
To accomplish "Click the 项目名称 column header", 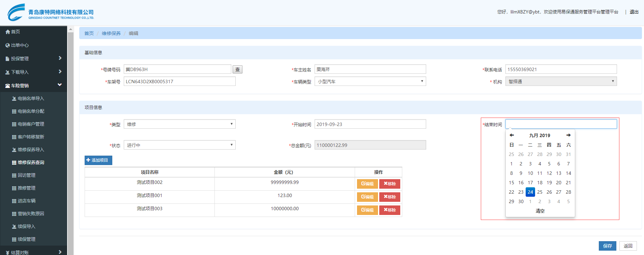I will pos(150,172).
